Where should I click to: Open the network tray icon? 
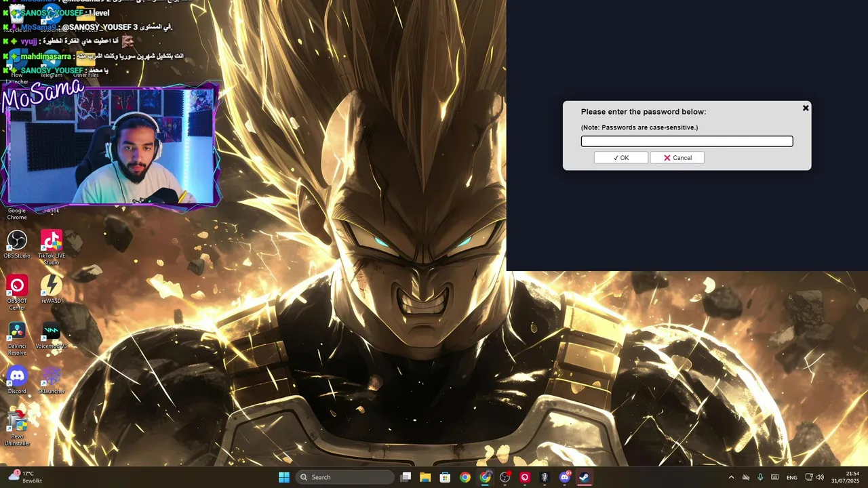[x=809, y=477]
